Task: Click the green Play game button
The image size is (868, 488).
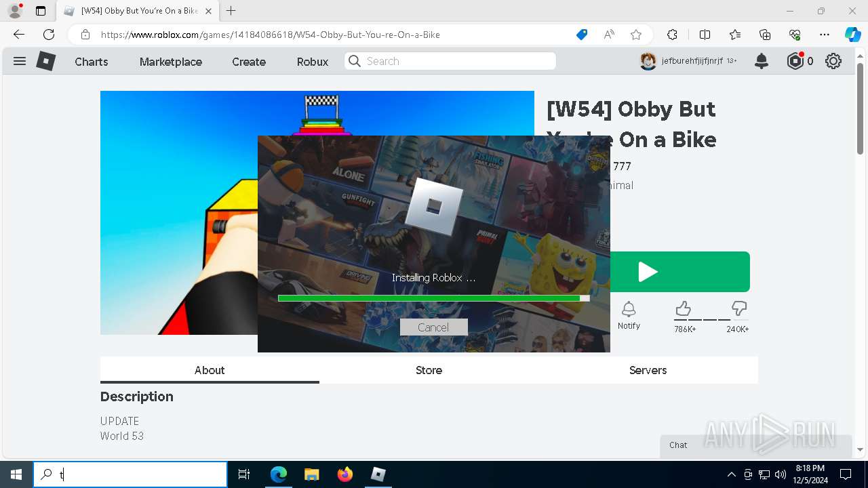Action: [680, 272]
